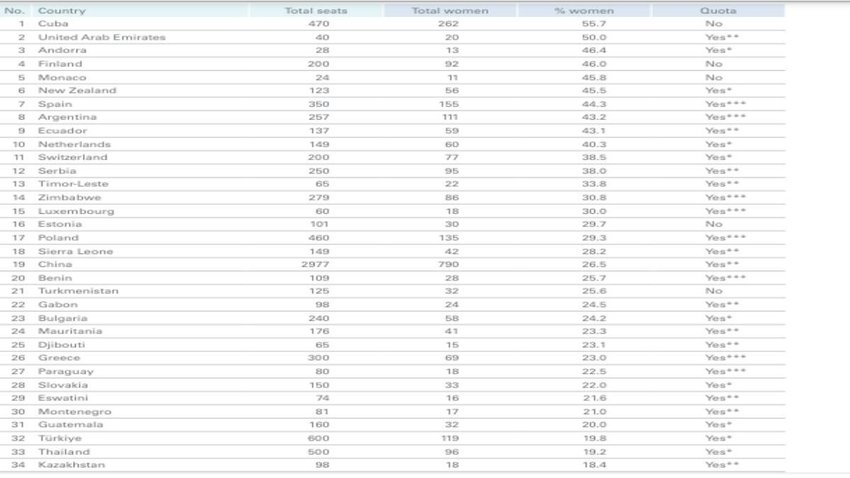
Task: Click Quota value No for Cuba
Action: tap(714, 23)
